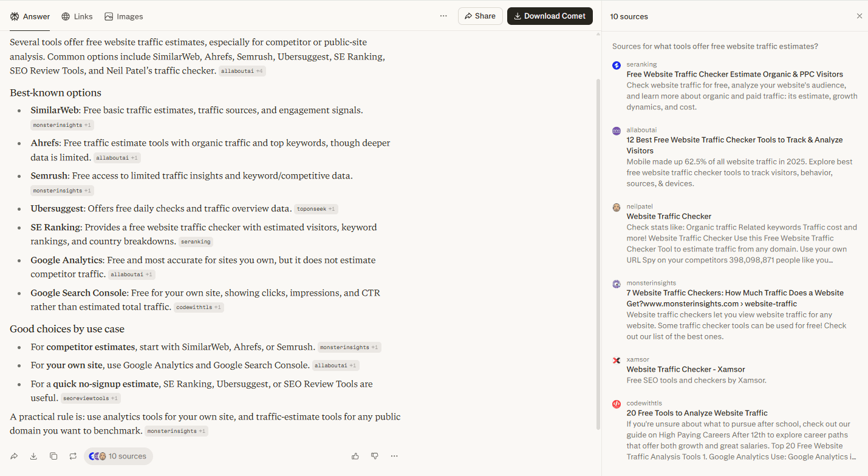Click the citation chip after the Google Analytics bullet
The height and width of the screenshot is (476, 868).
(x=132, y=274)
